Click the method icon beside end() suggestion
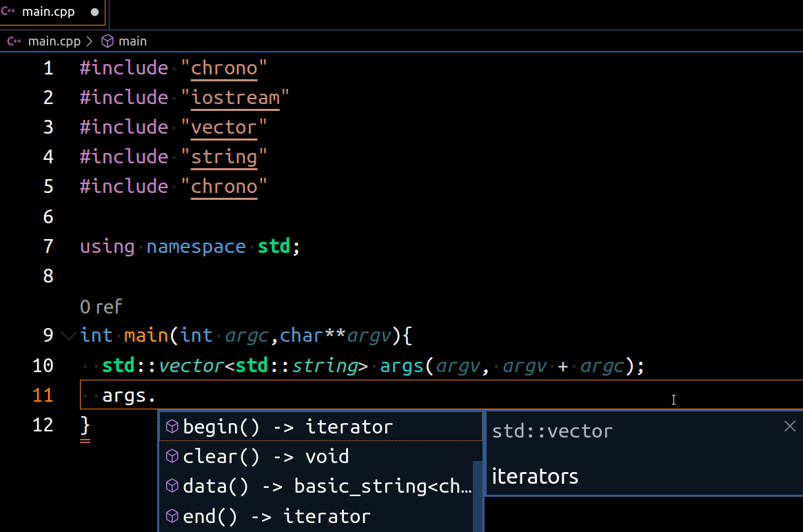Image resolution: width=803 pixels, height=532 pixels. click(172, 515)
